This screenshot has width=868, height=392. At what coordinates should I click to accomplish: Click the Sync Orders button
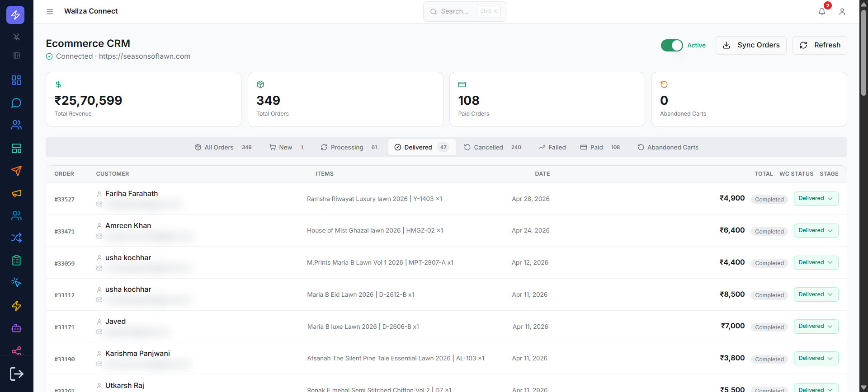click(x=751, y=45)
